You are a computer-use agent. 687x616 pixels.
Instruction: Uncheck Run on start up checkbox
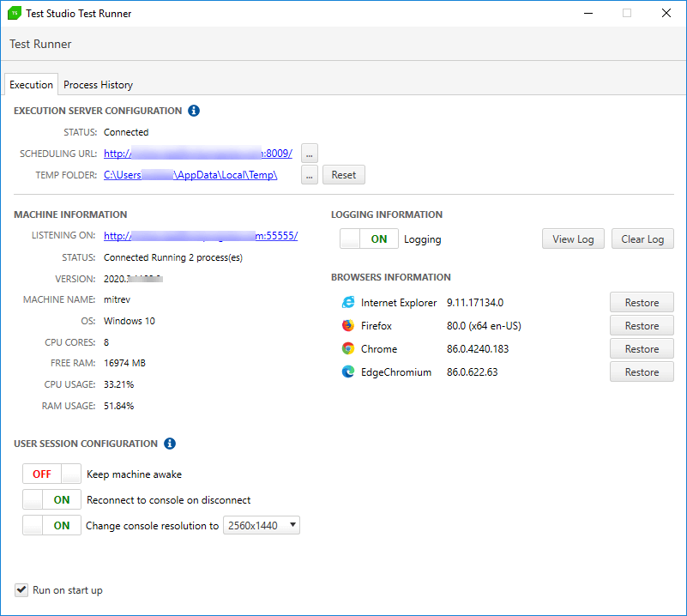click(21, 590)
